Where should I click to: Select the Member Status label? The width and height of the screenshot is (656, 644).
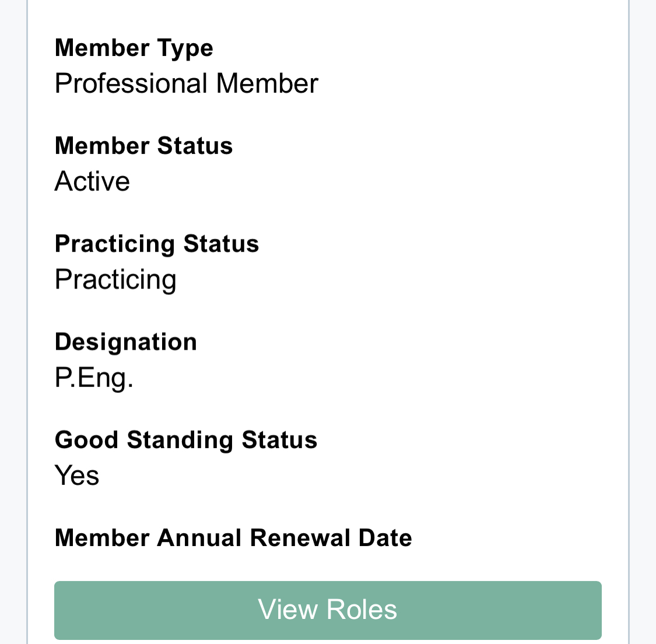point(143,146)
